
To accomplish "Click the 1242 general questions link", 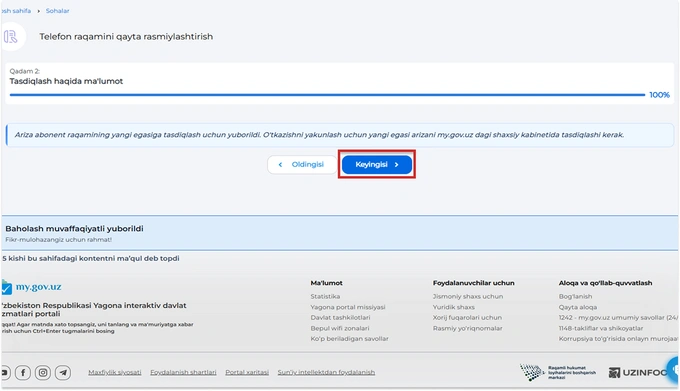I will pos(618,317).
